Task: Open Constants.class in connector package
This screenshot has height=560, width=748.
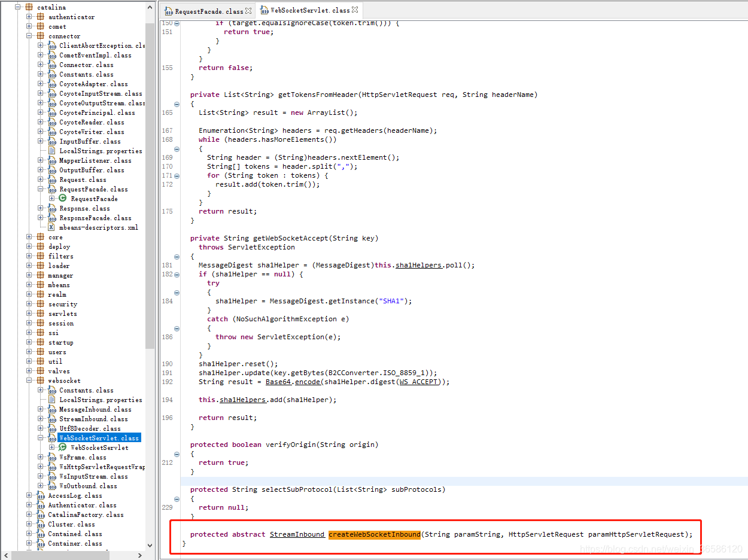Action: (86, 74)
